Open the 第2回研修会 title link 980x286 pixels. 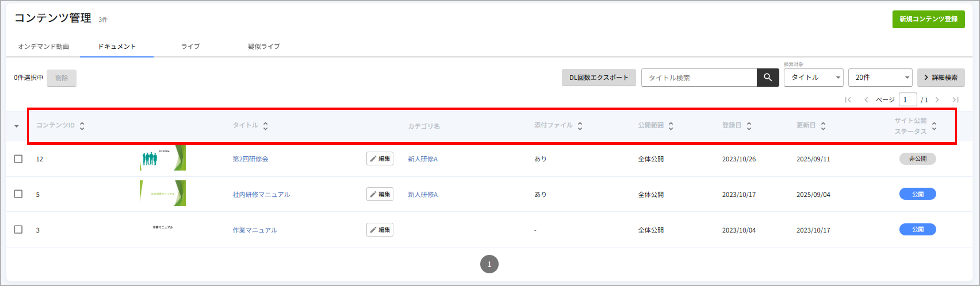pos(250,159)
